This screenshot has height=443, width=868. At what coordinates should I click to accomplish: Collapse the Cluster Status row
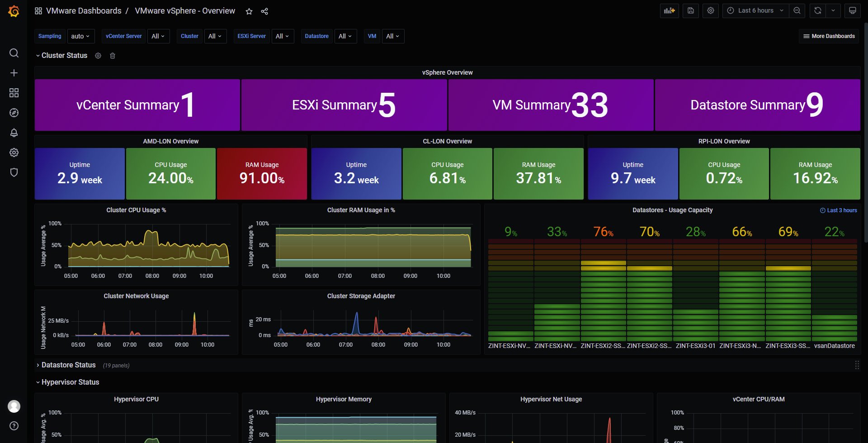[61, 56]
